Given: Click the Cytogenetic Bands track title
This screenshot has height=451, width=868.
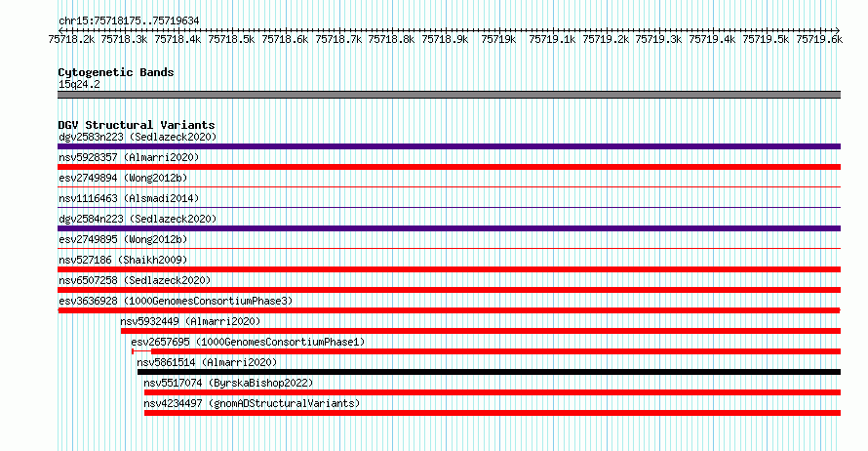Looking at the screenshot, I should click(x=116, y=72).
